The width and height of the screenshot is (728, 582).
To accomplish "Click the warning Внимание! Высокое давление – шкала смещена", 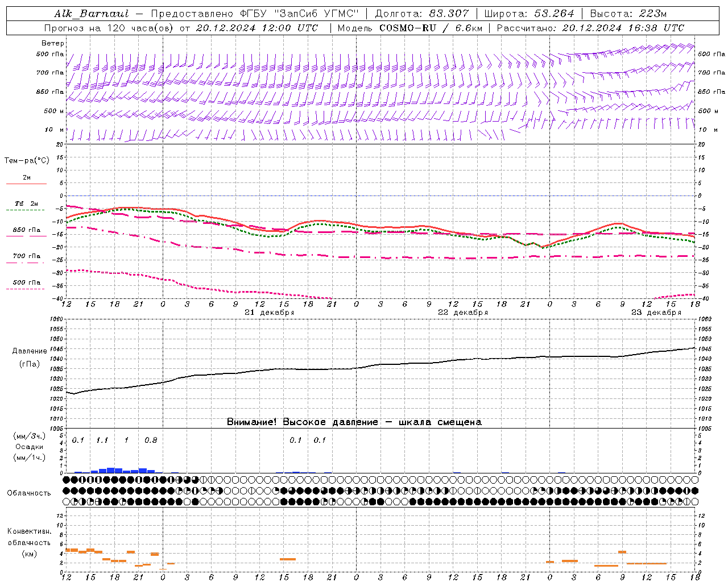I will point(354,422).
